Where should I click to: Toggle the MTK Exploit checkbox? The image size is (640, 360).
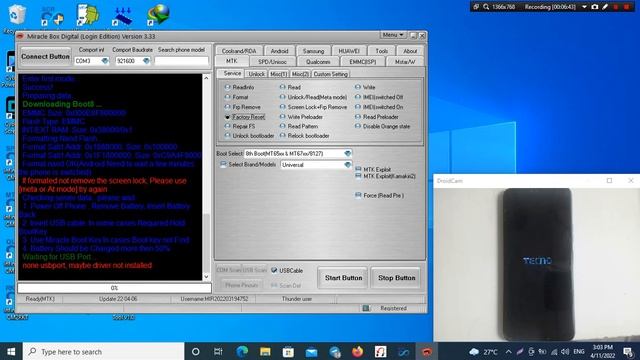(x=358, y=169)
